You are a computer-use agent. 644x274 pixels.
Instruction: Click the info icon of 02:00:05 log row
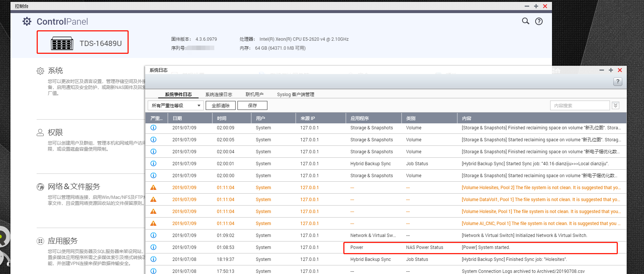click(x=153, y=140)
